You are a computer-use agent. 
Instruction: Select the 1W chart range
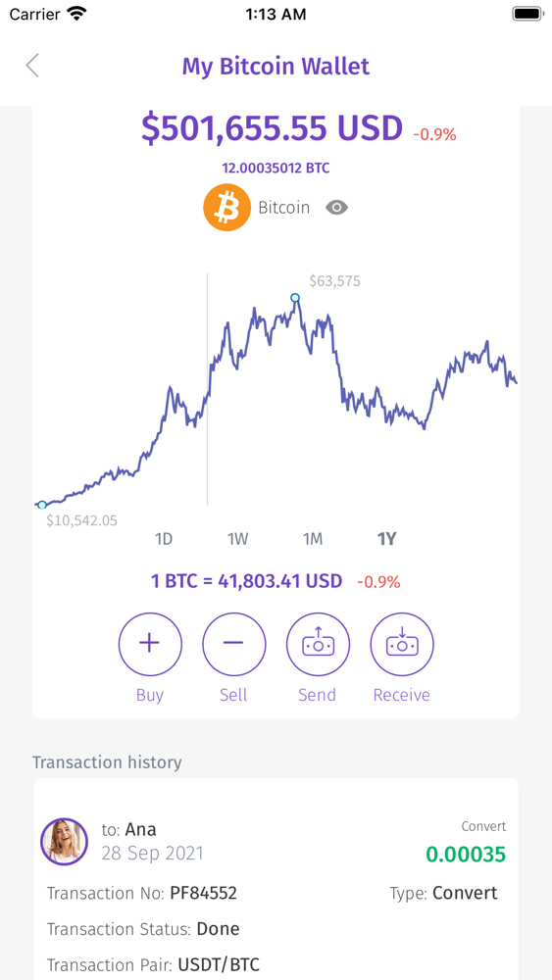[x=237, y=539]
